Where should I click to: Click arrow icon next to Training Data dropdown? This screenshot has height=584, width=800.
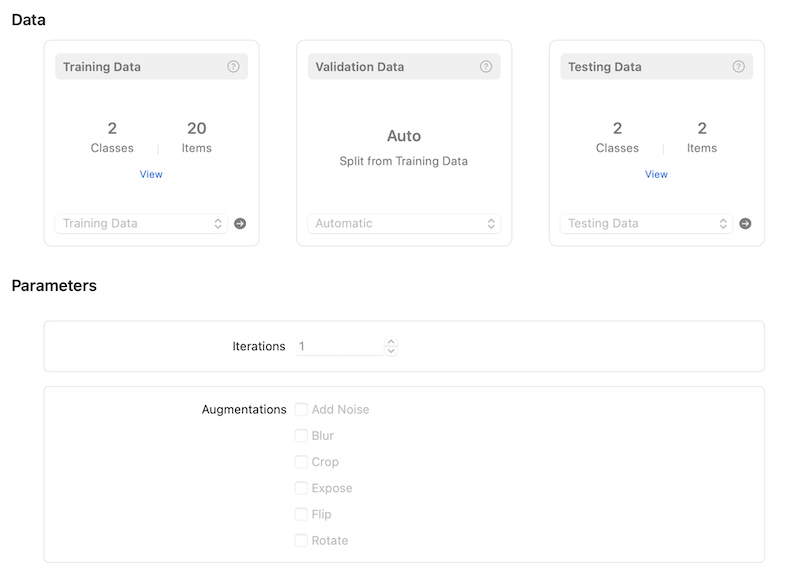[240, 223]
